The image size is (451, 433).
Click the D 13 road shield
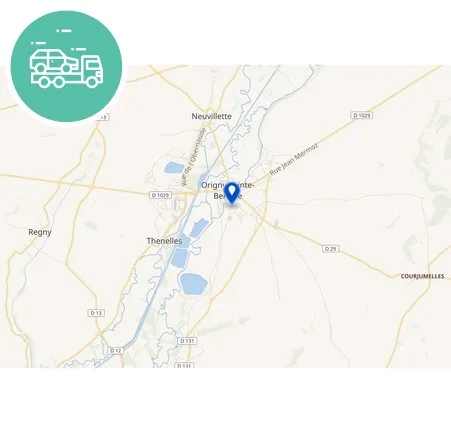[x=96, y=313]
